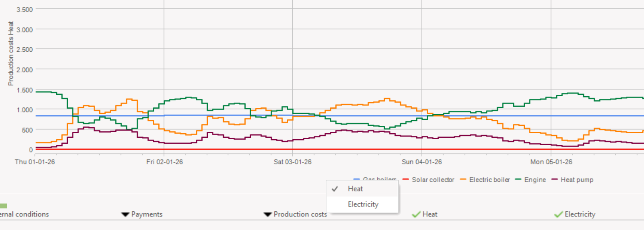Expand the Payments dropdown arrow
This screenshot has height=230, width=644.
[125, 215]
